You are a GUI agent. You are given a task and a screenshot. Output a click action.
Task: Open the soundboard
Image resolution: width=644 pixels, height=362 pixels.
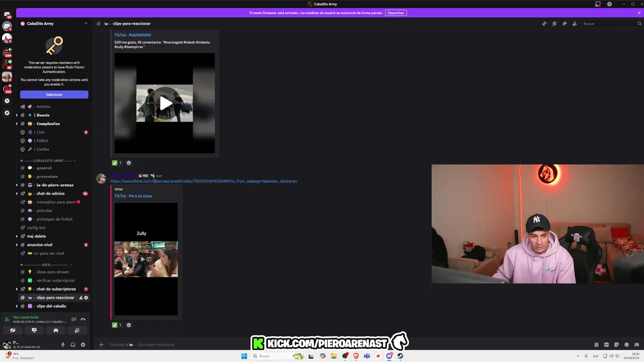point(77,330)
